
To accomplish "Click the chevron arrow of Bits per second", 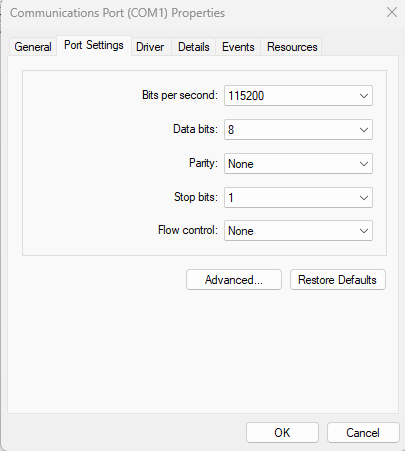I will coord(364,96).
